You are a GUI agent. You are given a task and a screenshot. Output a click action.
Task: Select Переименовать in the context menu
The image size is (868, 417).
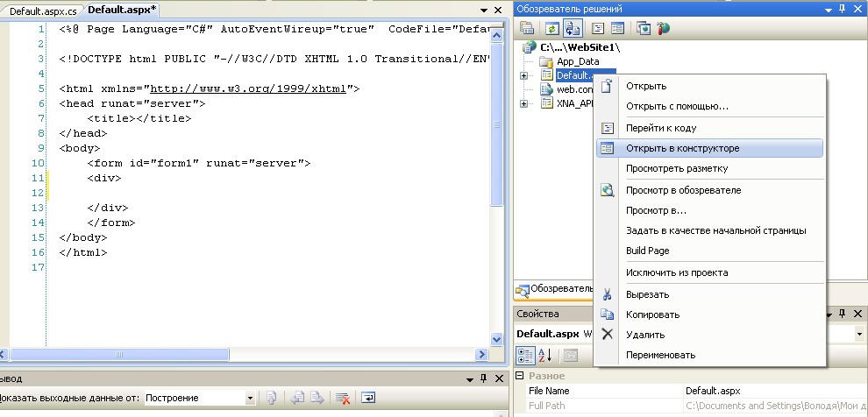[x=660, y=355]
